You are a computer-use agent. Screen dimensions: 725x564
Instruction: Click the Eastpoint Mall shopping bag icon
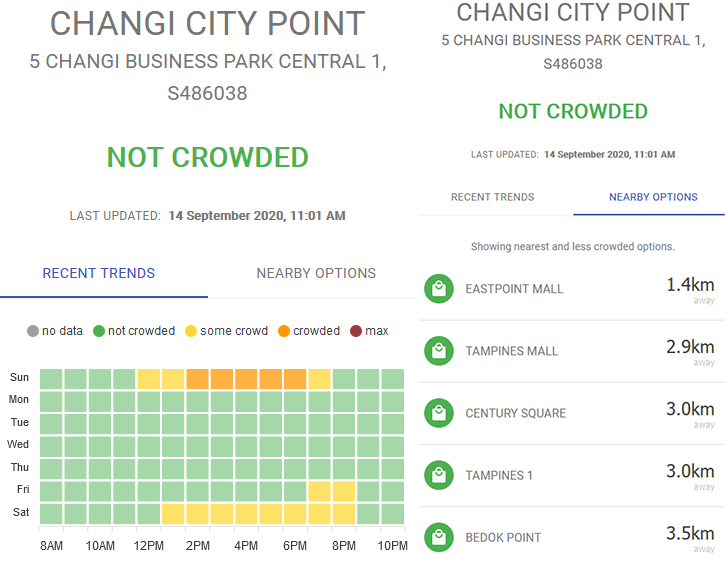438,289
